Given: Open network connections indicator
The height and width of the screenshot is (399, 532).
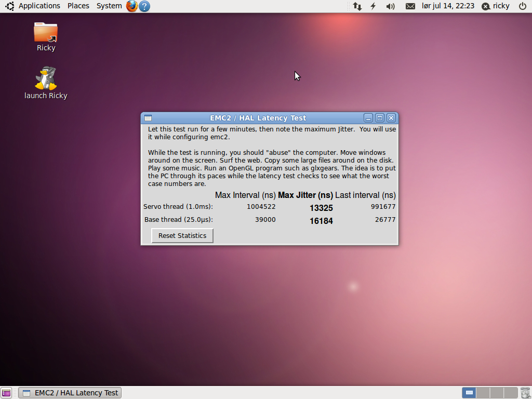Looking at the screenshot, I should click(x=357, y=6).
